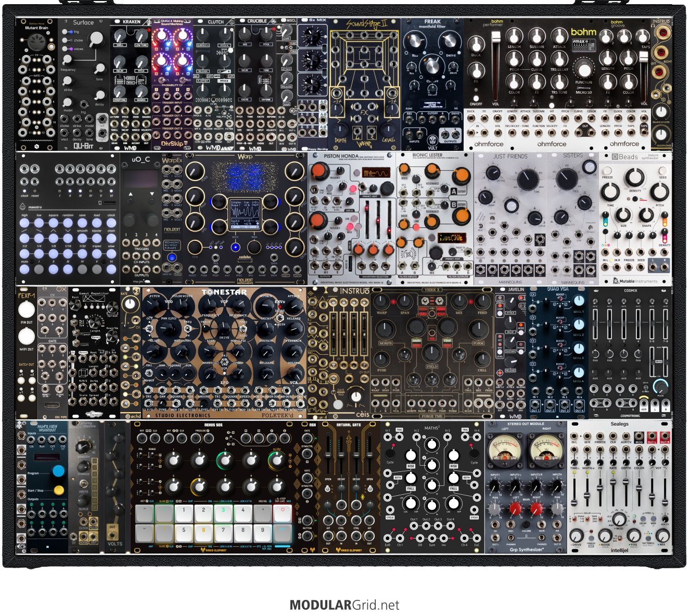
Task: Toggle the maestro 'save' button
Action: tap(82, 223)
